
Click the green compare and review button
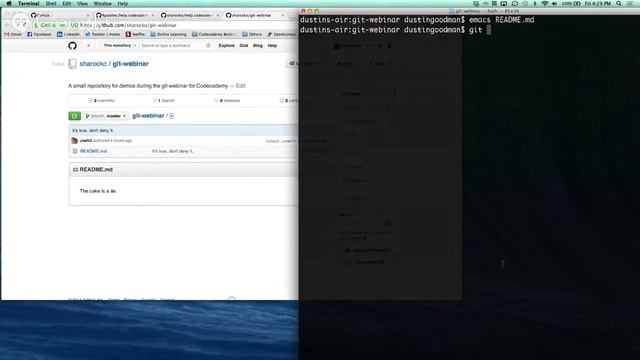pyautogui.click(x=75, y=116)
